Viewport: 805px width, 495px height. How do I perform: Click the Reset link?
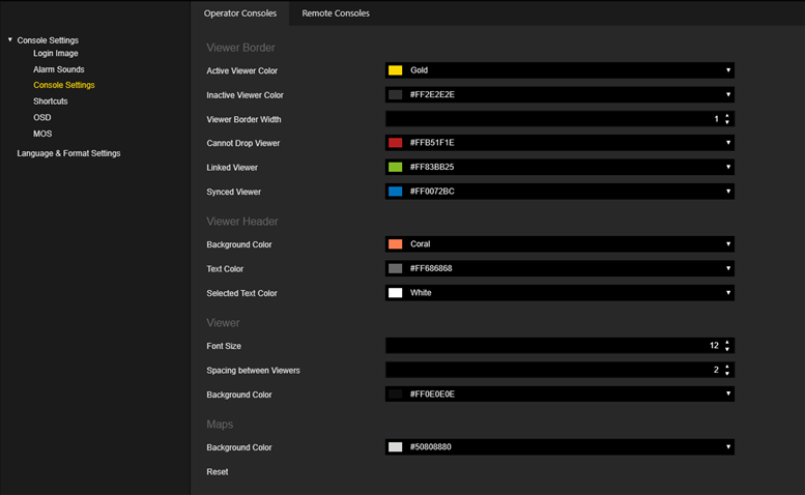tap(217, 472)
